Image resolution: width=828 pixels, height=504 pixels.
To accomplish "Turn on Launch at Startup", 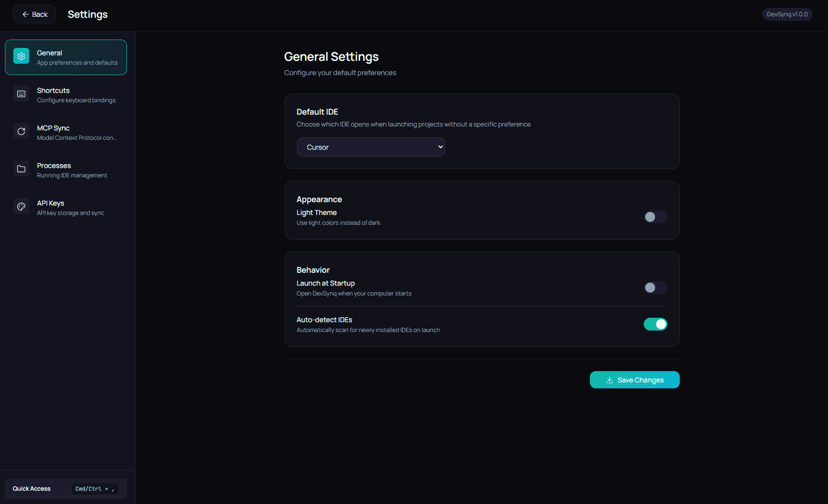I will point(655,288).
